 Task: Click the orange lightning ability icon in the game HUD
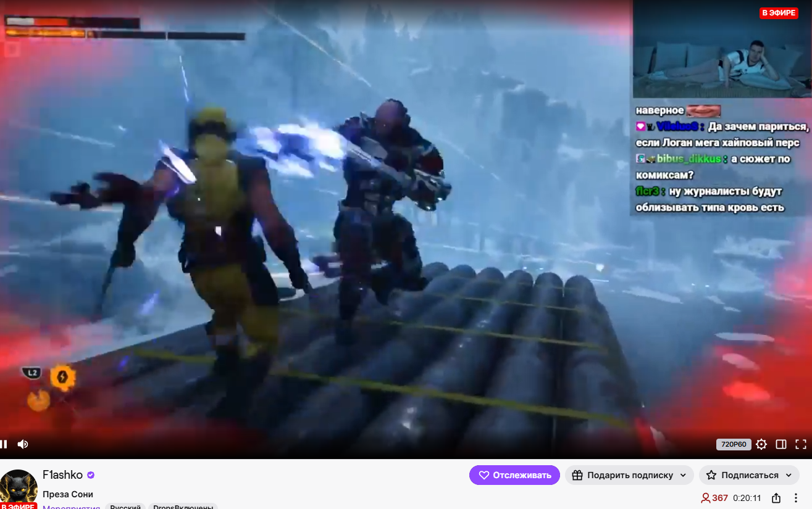click(62, 377)
